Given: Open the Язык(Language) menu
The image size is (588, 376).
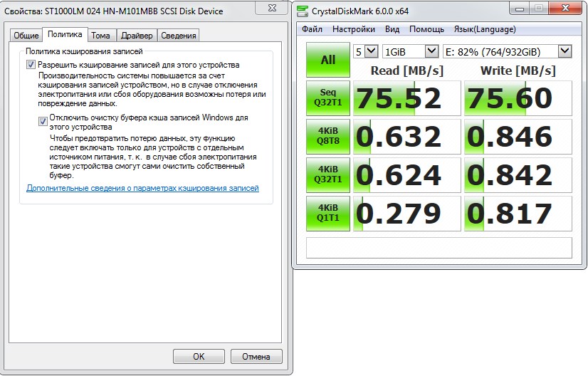Looking at the screenshot, I should [485, 29].
